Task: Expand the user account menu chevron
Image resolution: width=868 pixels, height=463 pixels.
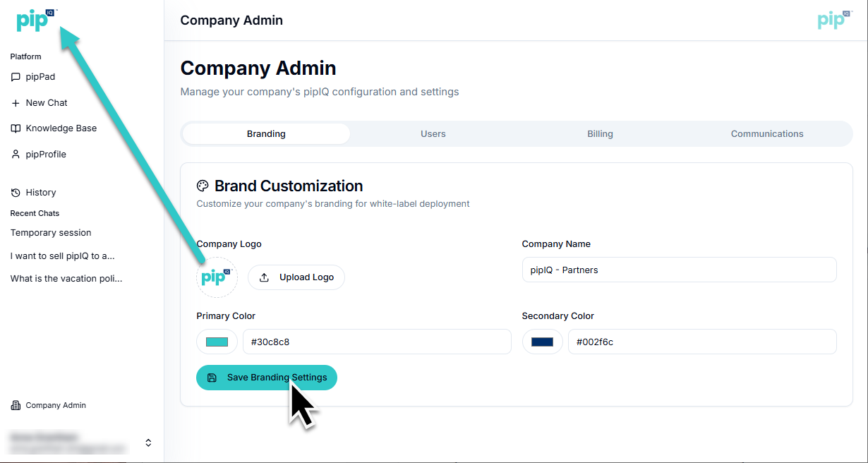Action: click(148, 443)
